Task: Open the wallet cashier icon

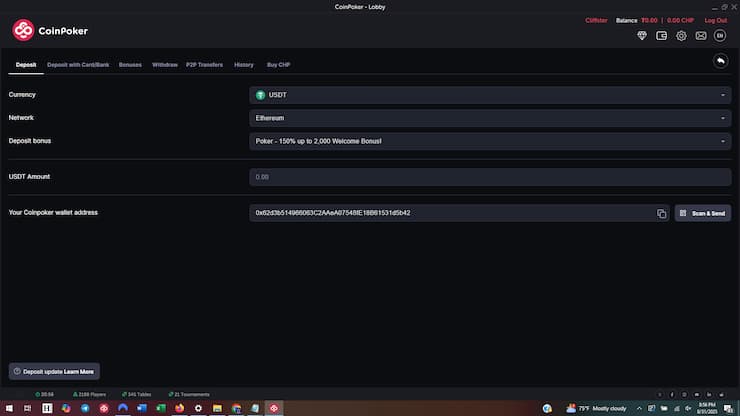Action: click(x=661, y=35)
